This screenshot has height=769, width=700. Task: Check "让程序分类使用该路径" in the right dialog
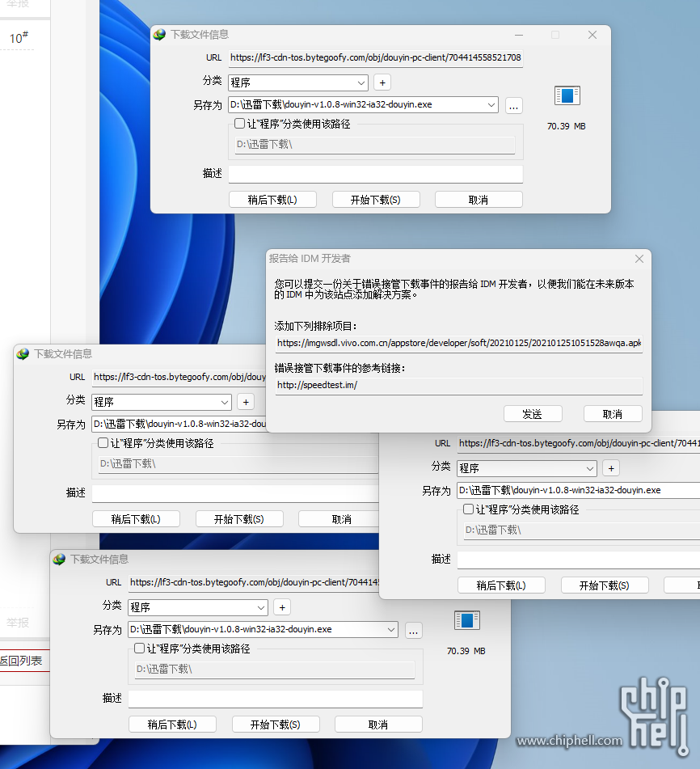tap(468, 509)
